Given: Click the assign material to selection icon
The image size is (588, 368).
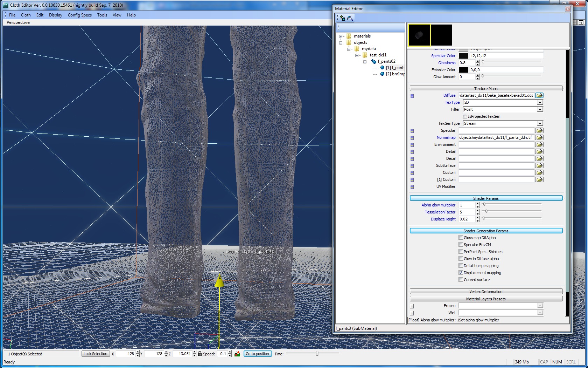Looking at the screenshot, I should click(343, 18).
